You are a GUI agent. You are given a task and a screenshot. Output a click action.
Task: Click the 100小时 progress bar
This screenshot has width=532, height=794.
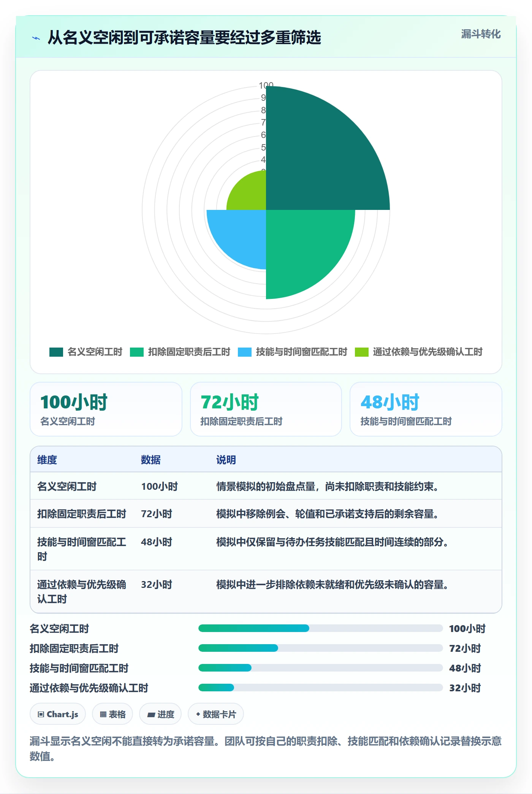(321, 628)
